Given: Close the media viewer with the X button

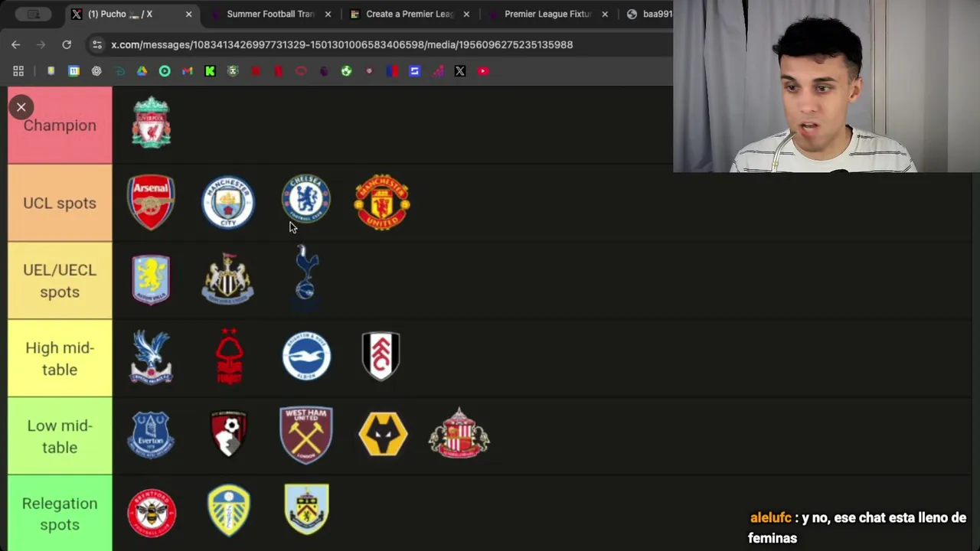Looking at the screenshot, I should [x=21, y=107].
